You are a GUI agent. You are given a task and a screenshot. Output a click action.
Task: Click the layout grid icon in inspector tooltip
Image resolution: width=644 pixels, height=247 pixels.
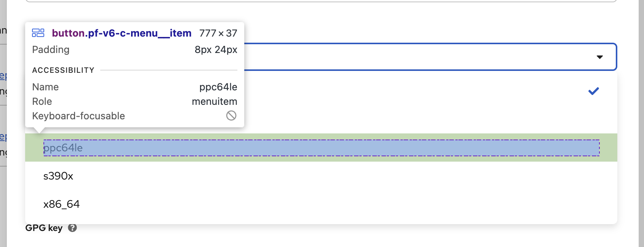38,33
